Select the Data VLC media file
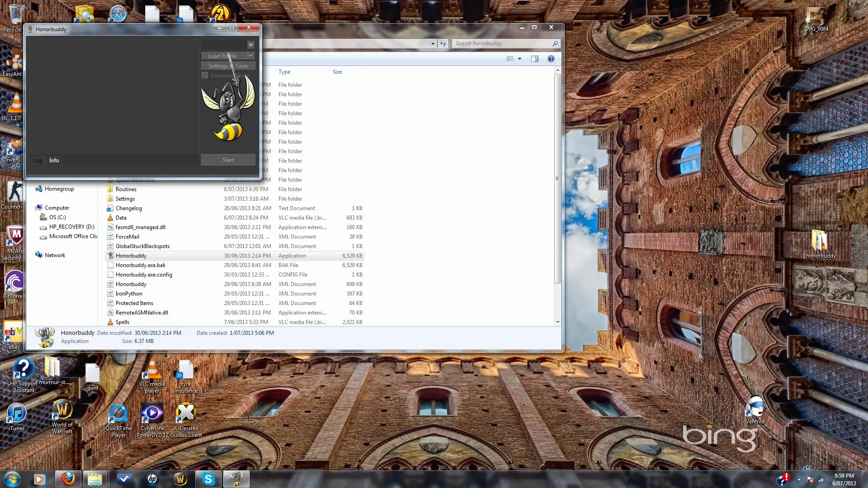Image resolution: width=868 pixels, height=488 pixels. 234,218
